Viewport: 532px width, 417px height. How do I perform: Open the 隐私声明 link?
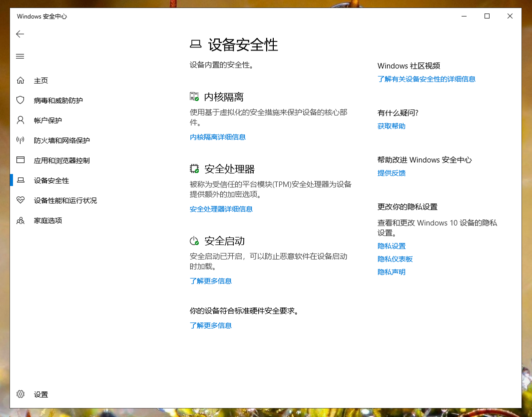click(392, 272)
